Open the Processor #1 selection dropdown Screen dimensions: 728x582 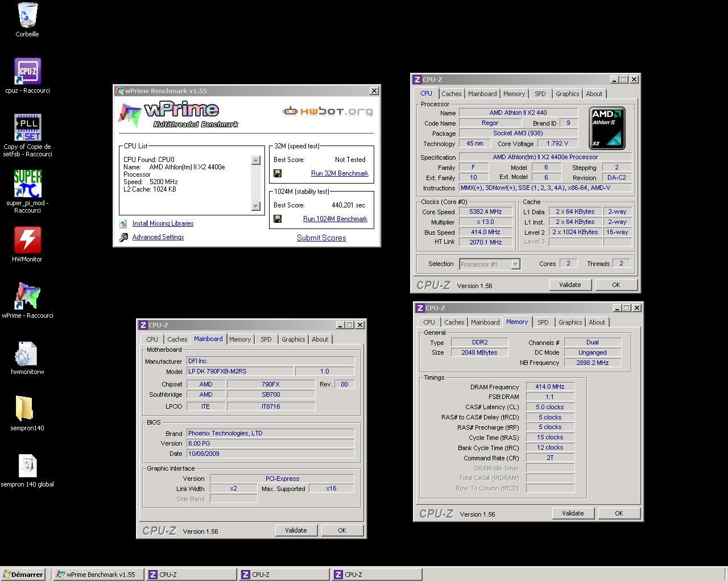(515, 264)
